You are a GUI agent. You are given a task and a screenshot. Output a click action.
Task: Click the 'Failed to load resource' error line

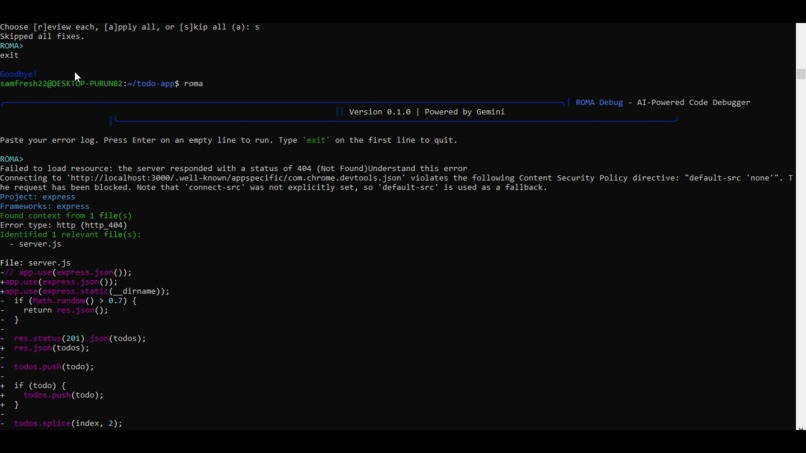[233, 168]
